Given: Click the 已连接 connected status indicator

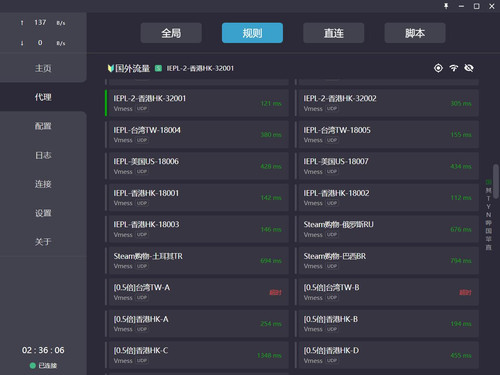Looking at the screenshot, I should click(43, 366).
